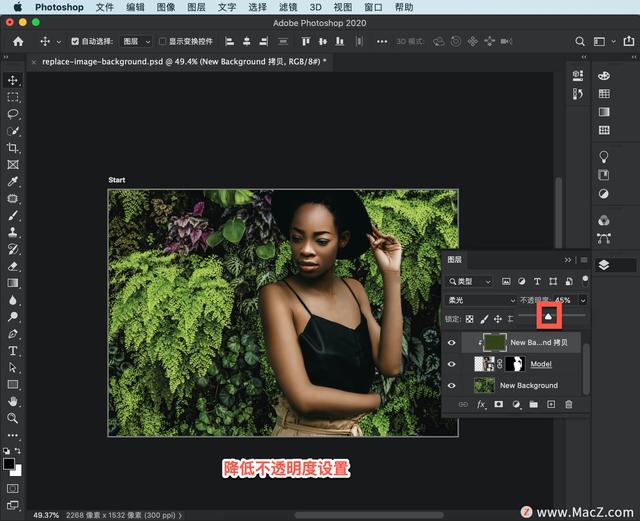Open the 柔光 blend mode dropdown
The image size is (640, 521).
480,300
